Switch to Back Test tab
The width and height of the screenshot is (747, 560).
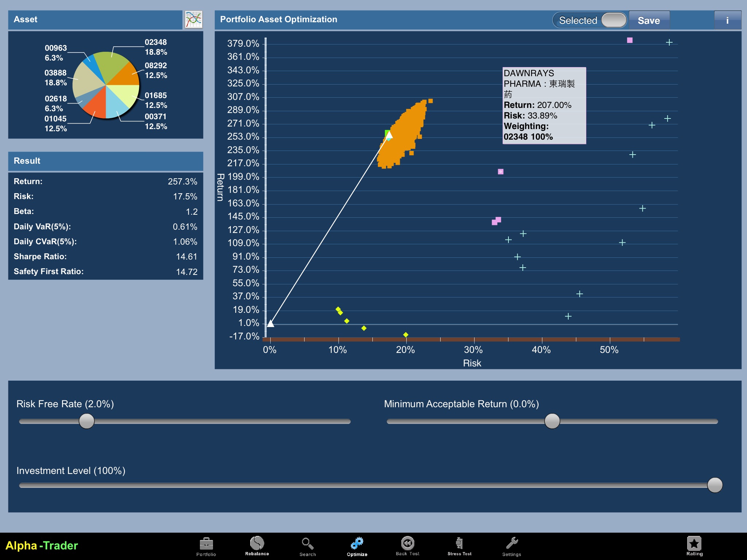pyautogui.click(x=407, y=546)
